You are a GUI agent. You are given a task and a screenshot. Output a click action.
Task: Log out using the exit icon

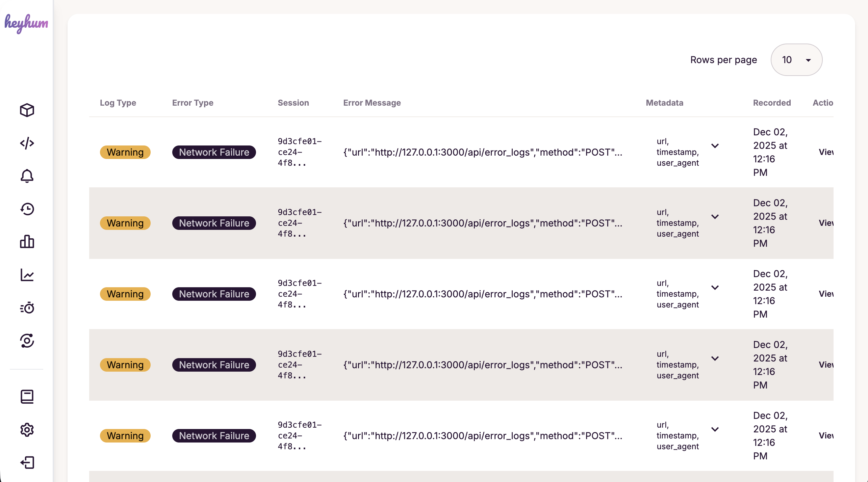coord(27,463)
